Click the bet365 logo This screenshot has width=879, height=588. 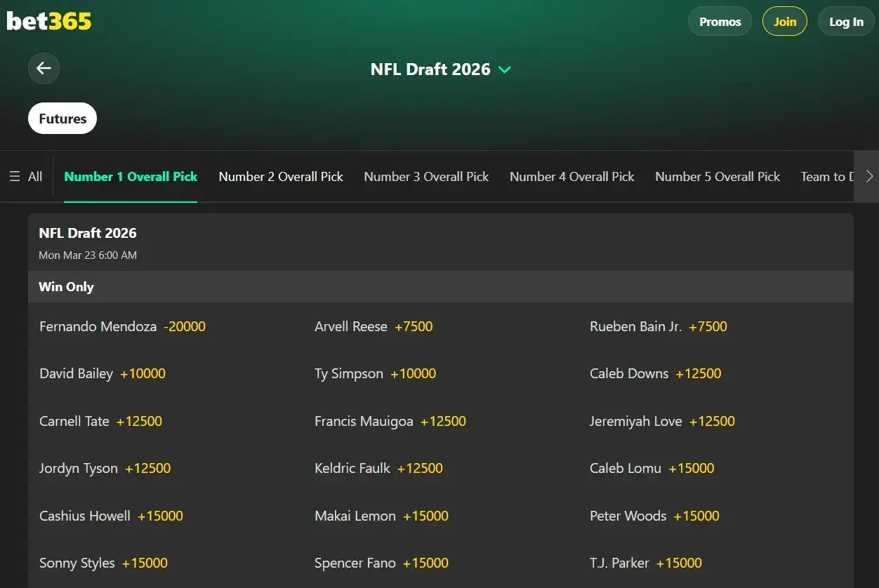coord(48,21)
